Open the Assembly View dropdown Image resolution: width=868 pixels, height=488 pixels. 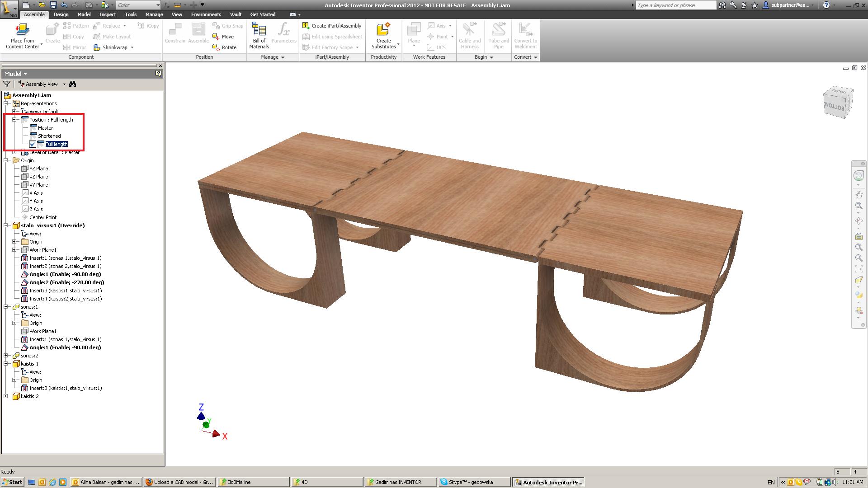click(64, 84)
